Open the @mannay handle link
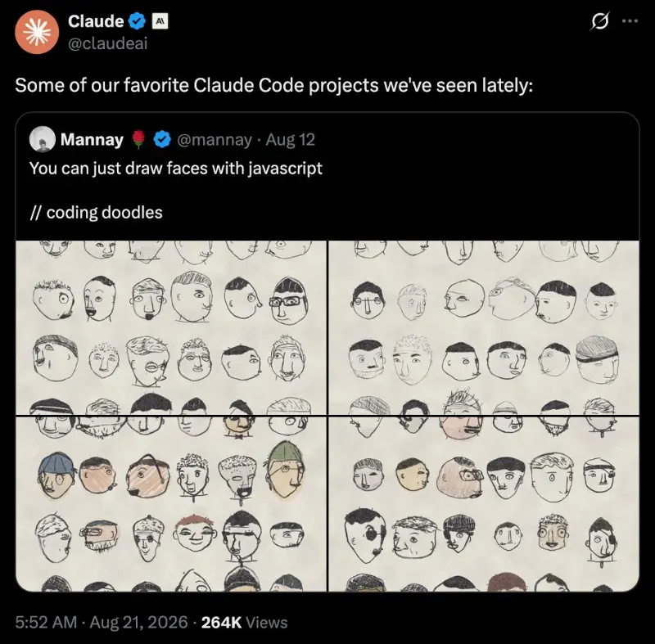 pyautogui.click(x=215, y=140)
